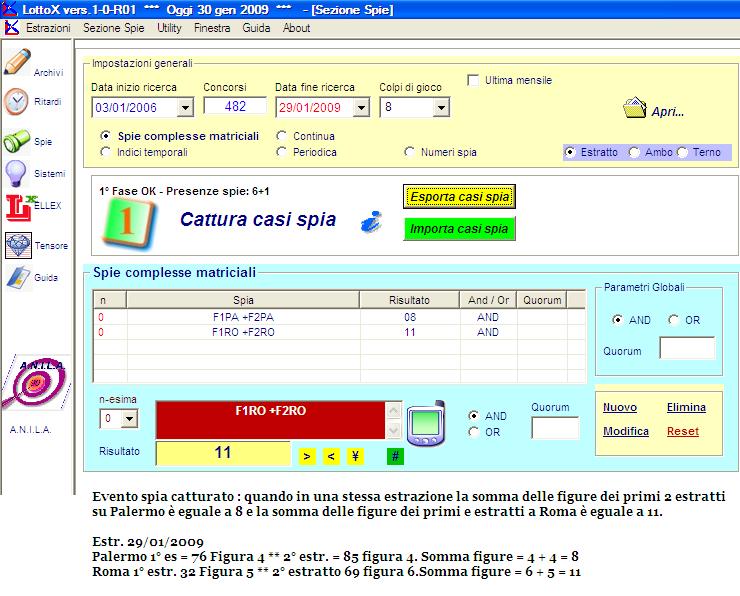Click the yellow yen symbol button
740x596 pixels.
(x=355, y=456)
